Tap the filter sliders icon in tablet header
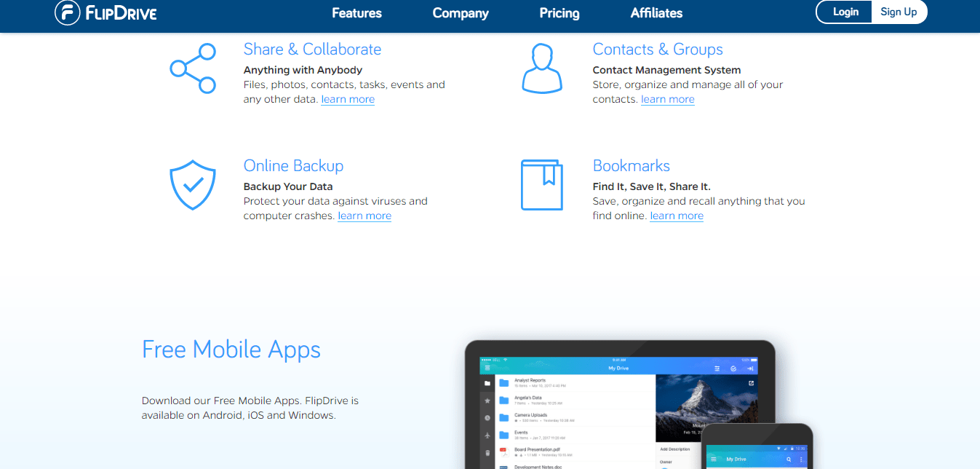 (x=717, y=368)
